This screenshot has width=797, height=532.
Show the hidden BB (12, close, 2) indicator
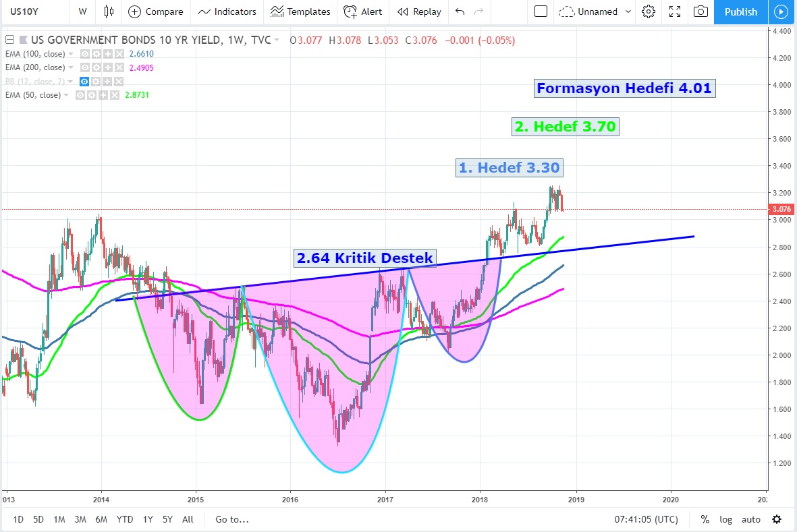click(x=84, y=82)
